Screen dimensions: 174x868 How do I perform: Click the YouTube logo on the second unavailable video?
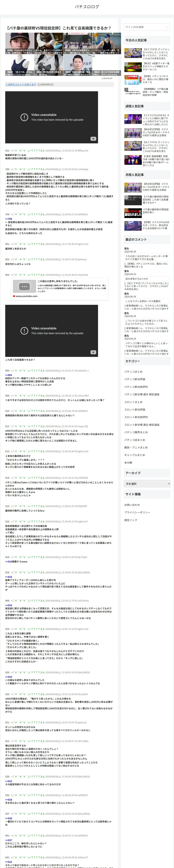pyautogui.click(x=93, y=352)
